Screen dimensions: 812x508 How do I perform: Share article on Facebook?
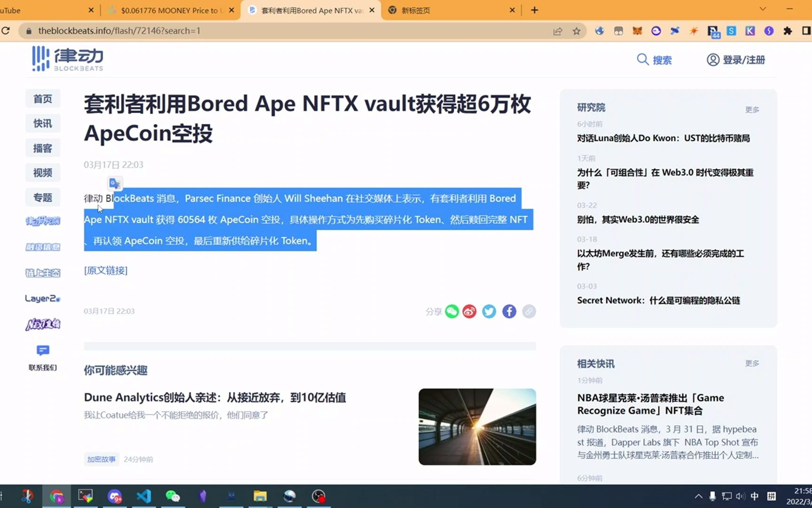coord(509,311)
